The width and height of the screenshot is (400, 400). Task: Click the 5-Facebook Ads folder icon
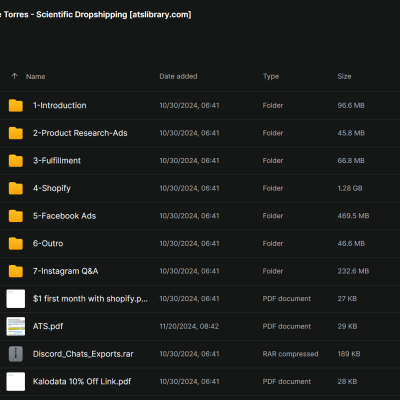tap(16, 216)
